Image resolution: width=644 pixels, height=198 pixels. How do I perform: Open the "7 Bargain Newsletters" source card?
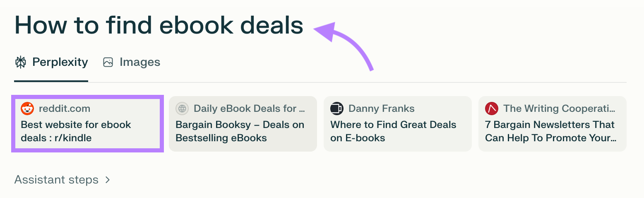(550, 131)
